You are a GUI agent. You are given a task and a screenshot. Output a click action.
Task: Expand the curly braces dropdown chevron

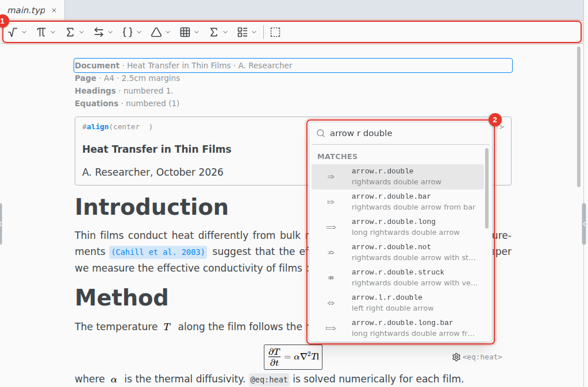[139, 32]
